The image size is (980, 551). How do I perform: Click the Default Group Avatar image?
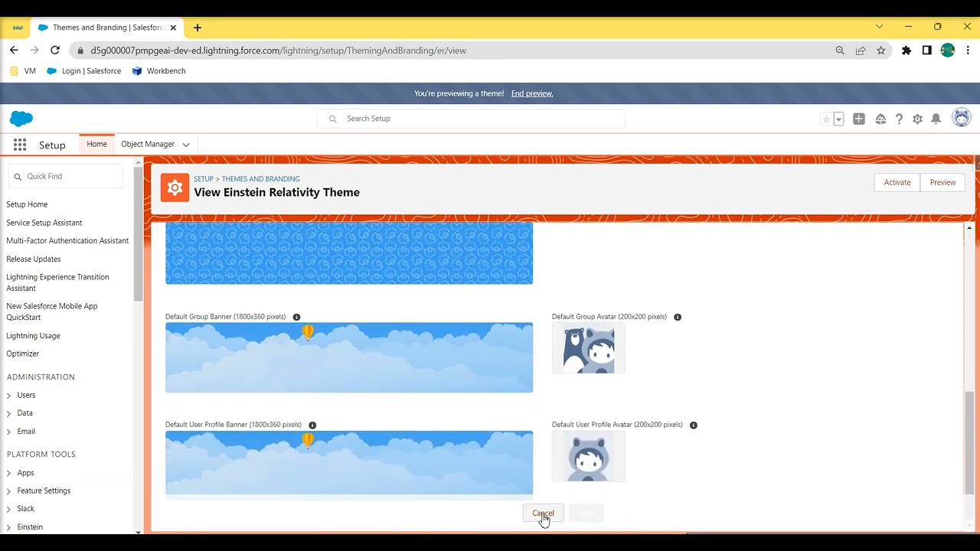(589, 348)
